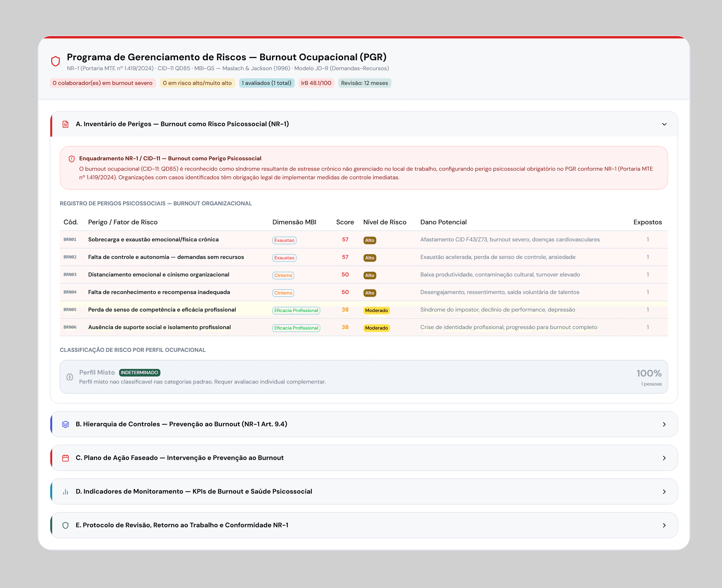Click the green shield icon in section E
The width and height of the screenshot is (722, 588).
coord(65,525)
